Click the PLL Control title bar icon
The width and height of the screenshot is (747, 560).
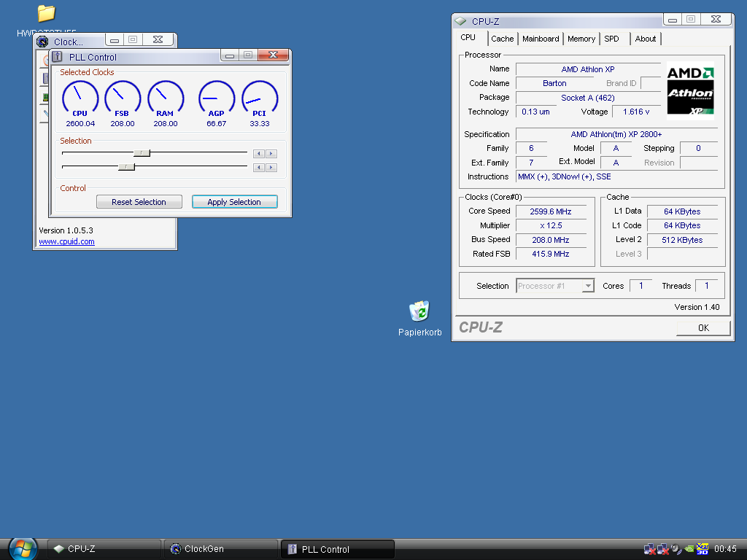pos(57,57)
